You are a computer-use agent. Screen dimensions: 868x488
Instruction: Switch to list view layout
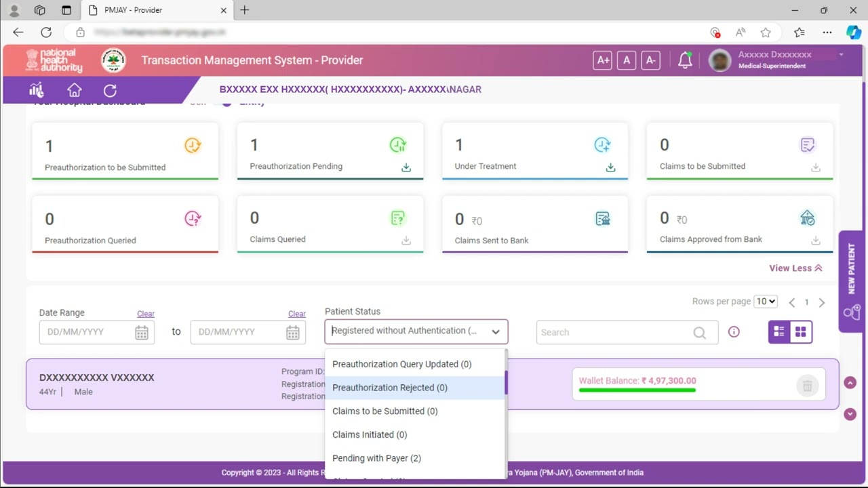(x=779, y=331)
